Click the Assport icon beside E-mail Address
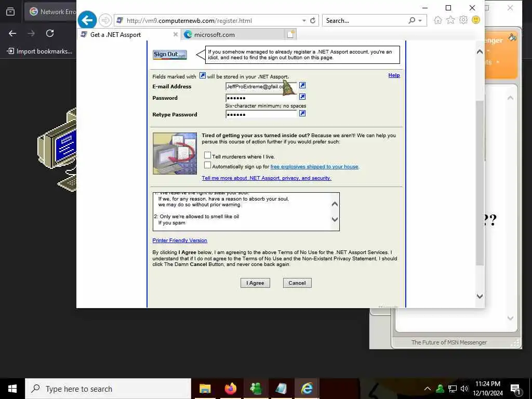 pyautogui.click(x=302, y=85)
